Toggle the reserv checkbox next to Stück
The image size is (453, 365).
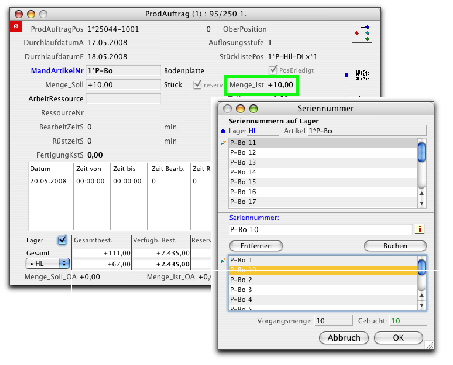point(197,84)
